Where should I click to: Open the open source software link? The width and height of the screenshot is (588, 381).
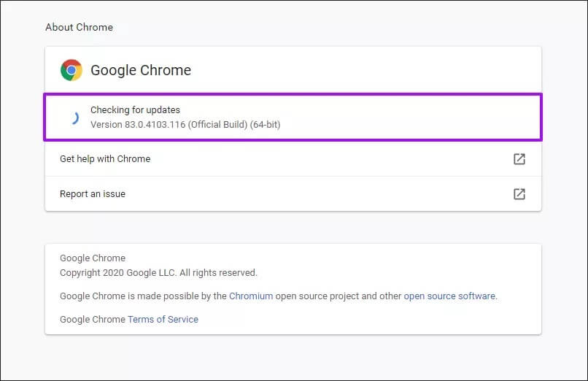449,296
